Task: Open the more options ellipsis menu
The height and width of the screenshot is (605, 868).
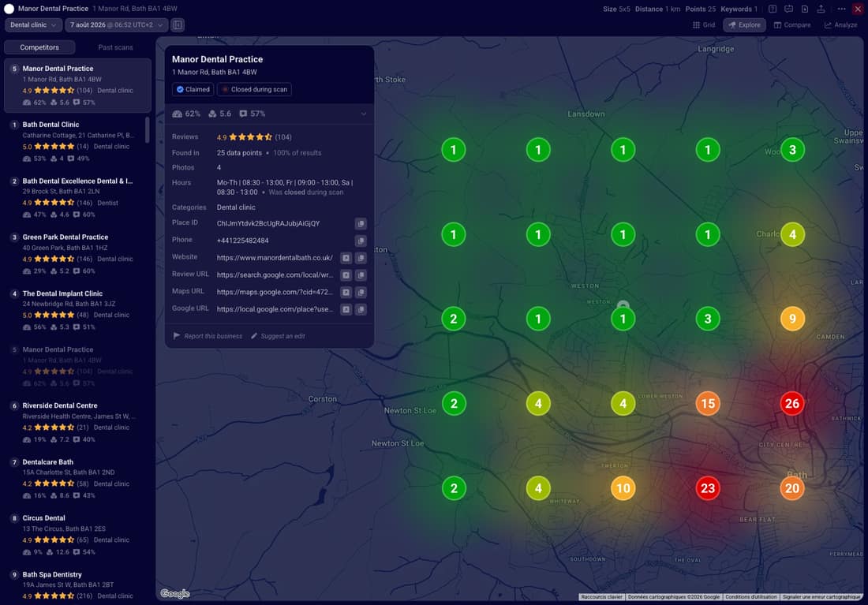Action: [841, 9]
